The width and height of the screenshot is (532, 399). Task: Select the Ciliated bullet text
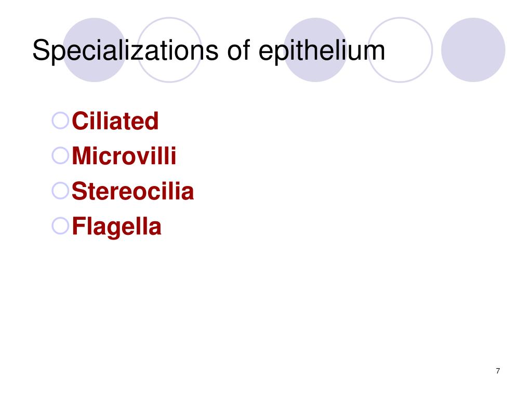tap(115, 121)
